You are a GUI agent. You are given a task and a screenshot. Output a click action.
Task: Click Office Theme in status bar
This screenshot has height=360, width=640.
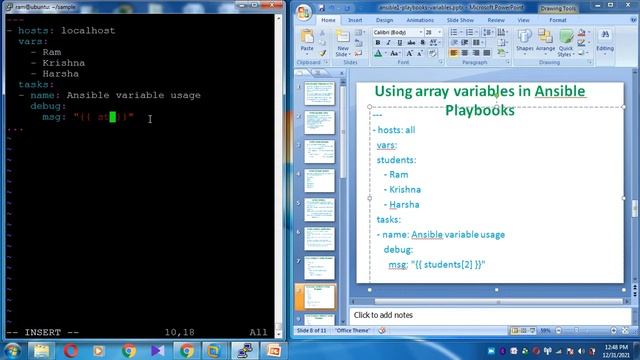(352, 331)
